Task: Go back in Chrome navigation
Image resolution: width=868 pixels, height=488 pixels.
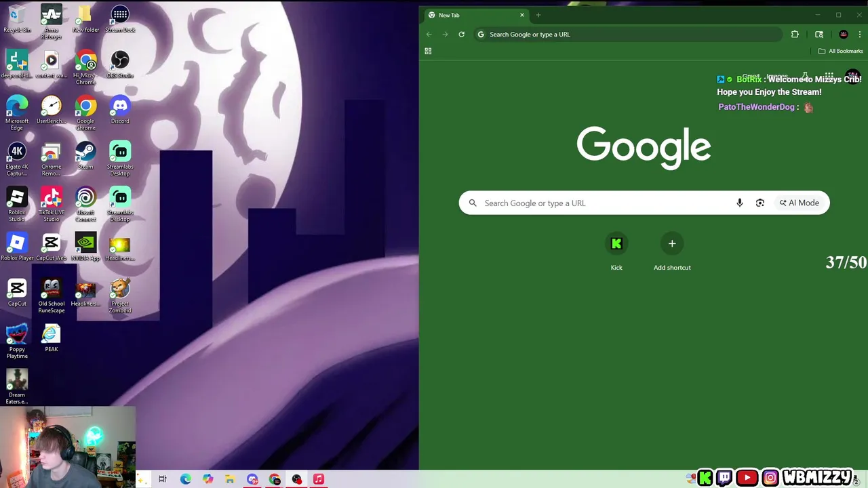Action: [x=429, y=34]
